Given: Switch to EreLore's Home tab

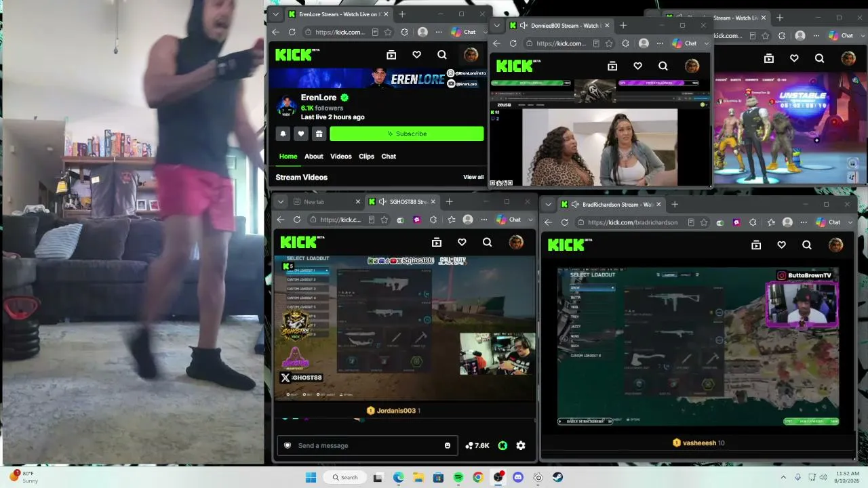Looking at the screenshot, I should 288,157.
